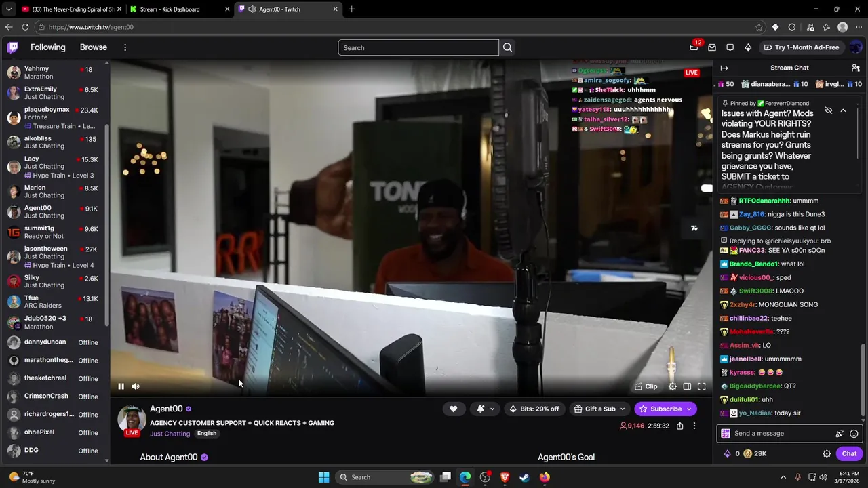The height and width of the screenshot is (488, 868).
Task: Open the Whispers speech bubble icon
Action: coord(730,47)
